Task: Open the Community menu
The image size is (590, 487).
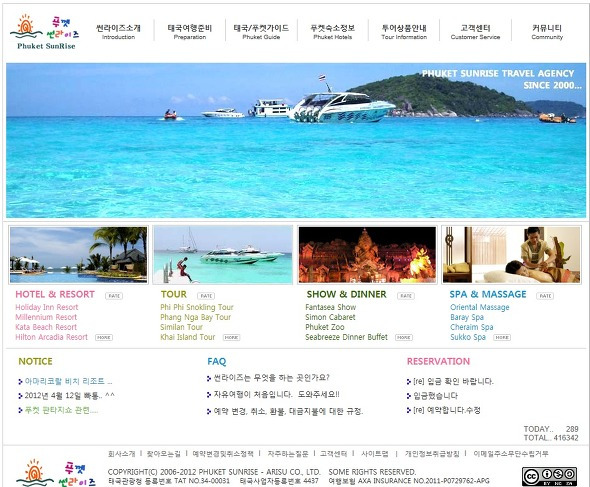Action: 547,32
